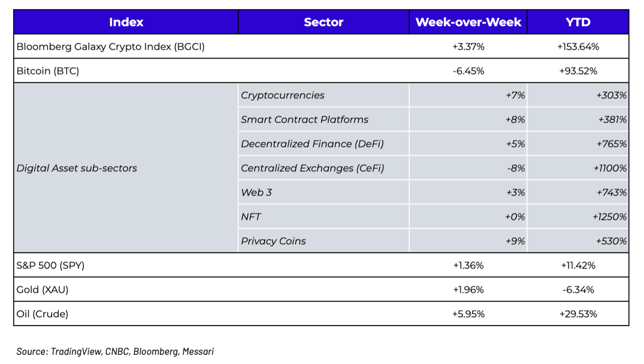This screenshot has height=364, width=644.
Task: Select the Cryptocurrencies sector cell
Action: point(282,95)
